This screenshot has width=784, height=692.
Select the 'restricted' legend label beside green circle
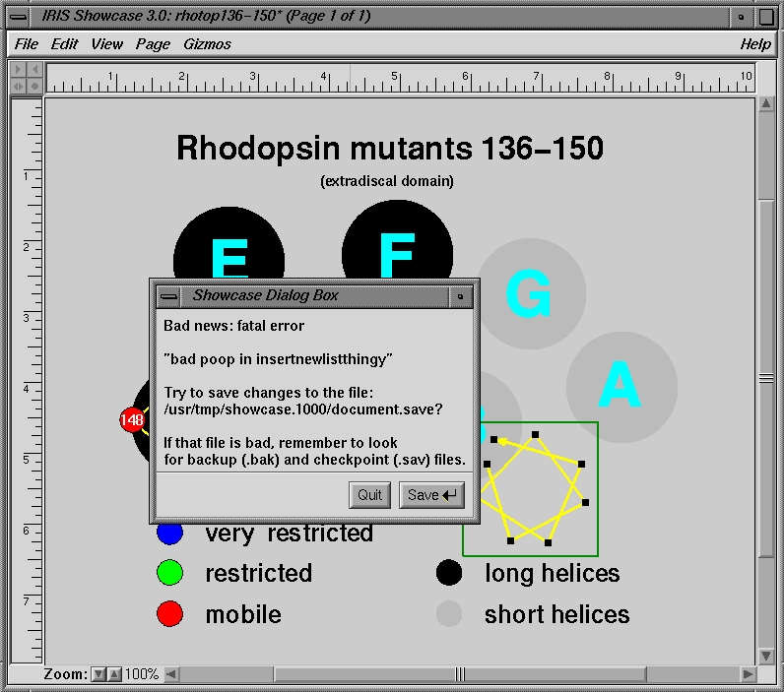click(258, 573)
